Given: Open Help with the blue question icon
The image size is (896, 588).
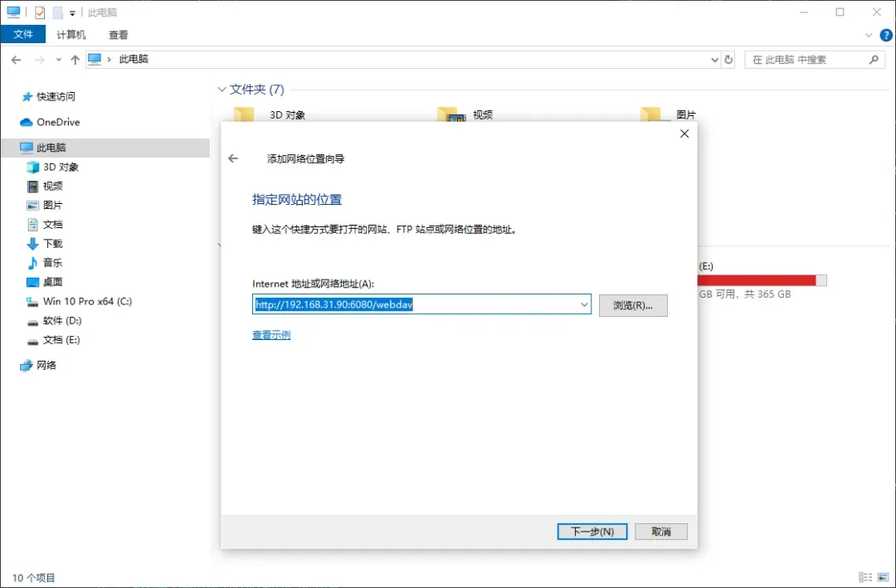Looking at the screenshot, I should pos(886,35).
